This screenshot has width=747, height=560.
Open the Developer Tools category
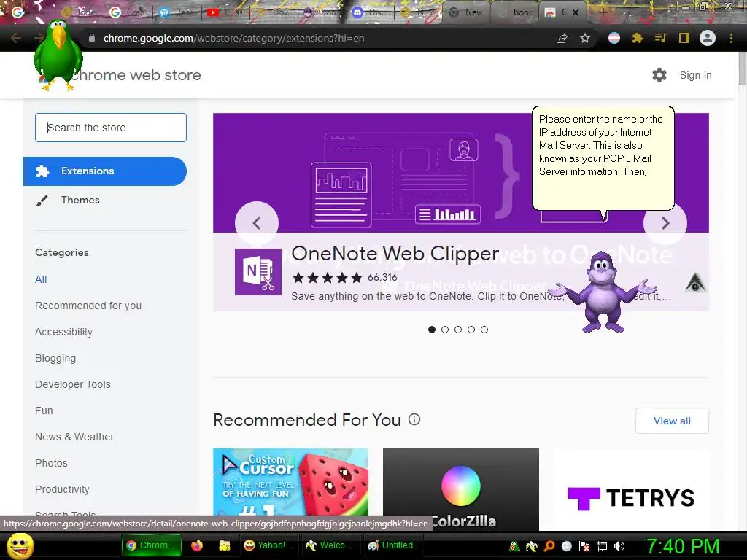pyautogui.click(x=73, y=384)
